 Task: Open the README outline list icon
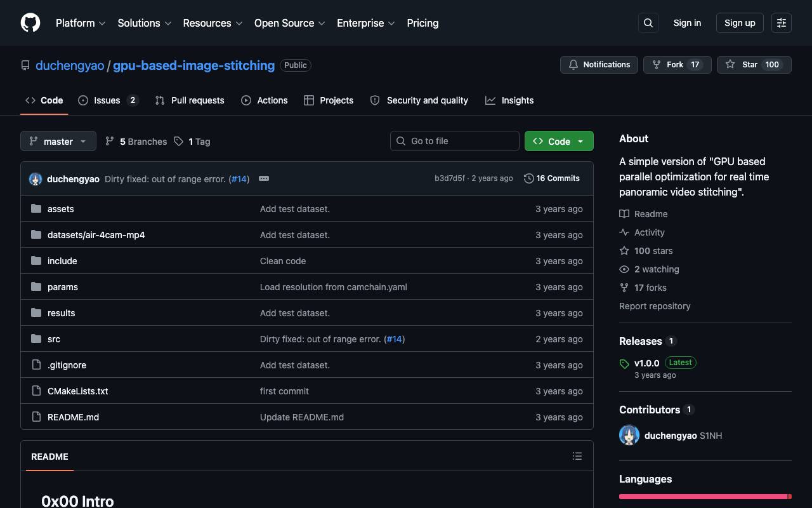(x=577, y=456)
